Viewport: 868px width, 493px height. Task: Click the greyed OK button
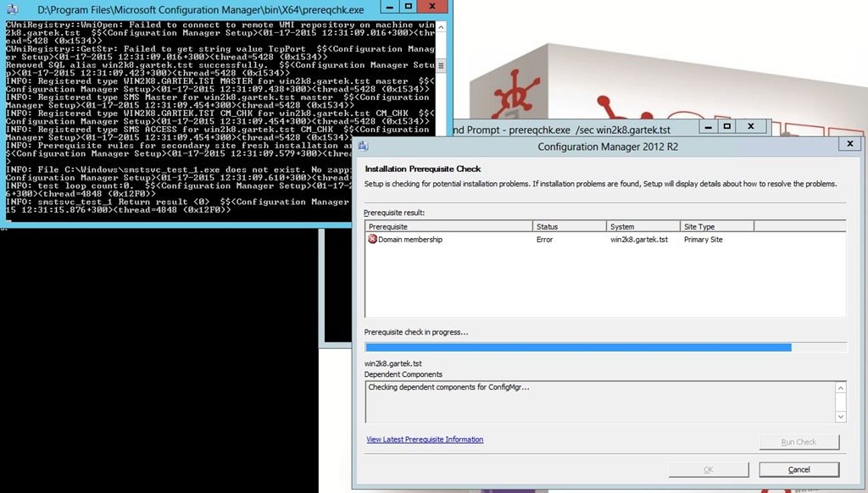pos(708,469)
